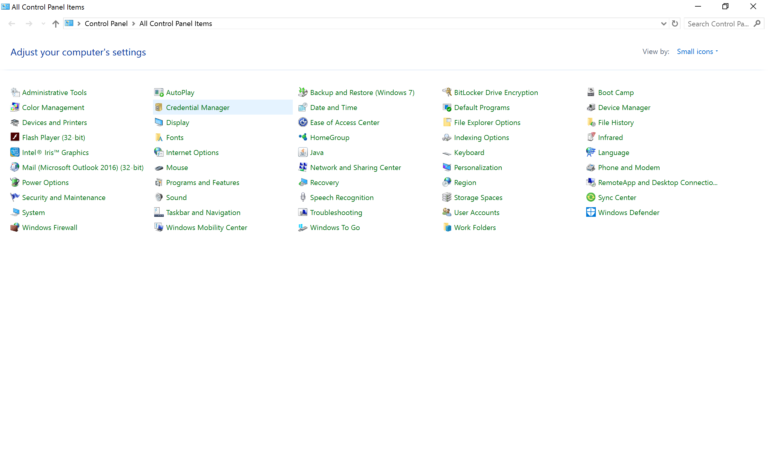
Task: Click the Power Options icon
Action: [15, 183]
